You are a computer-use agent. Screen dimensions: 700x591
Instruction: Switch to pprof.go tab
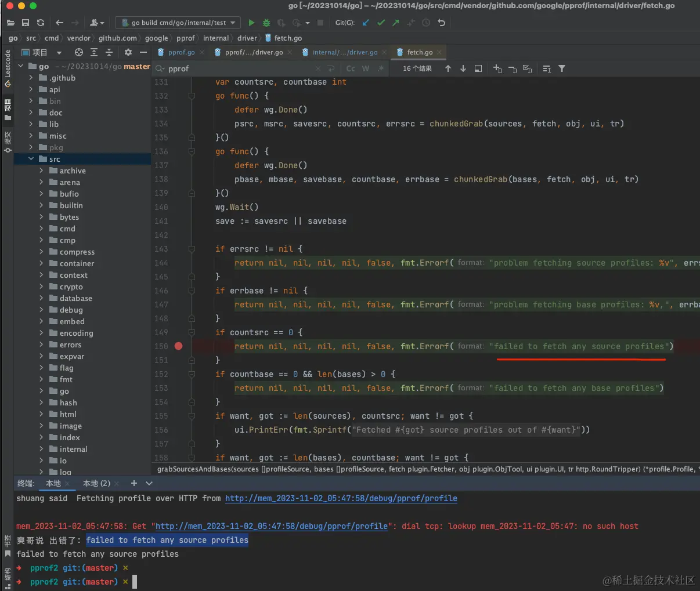[181, 52]
